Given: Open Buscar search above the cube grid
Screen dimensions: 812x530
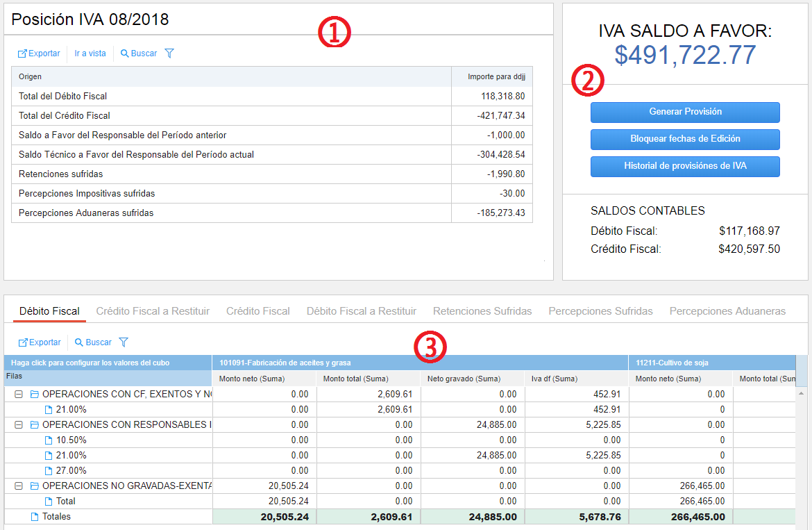Looking at the screenshot, I should click(93, 342).
